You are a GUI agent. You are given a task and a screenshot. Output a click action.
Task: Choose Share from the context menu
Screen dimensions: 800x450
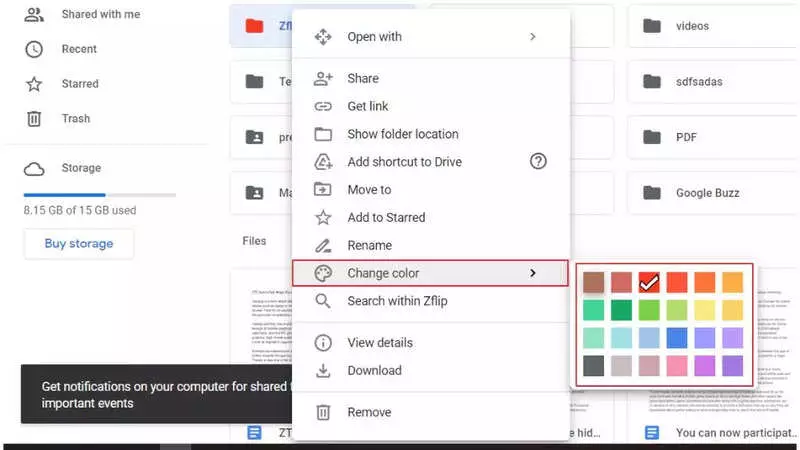coord(431,79)
